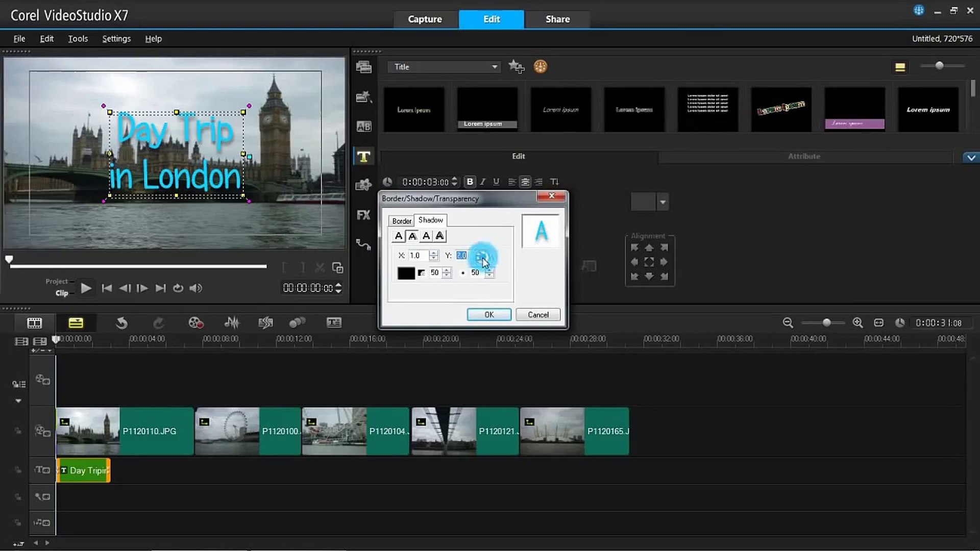Zoom out the timeline with magnifier minus

click(788, 322)
